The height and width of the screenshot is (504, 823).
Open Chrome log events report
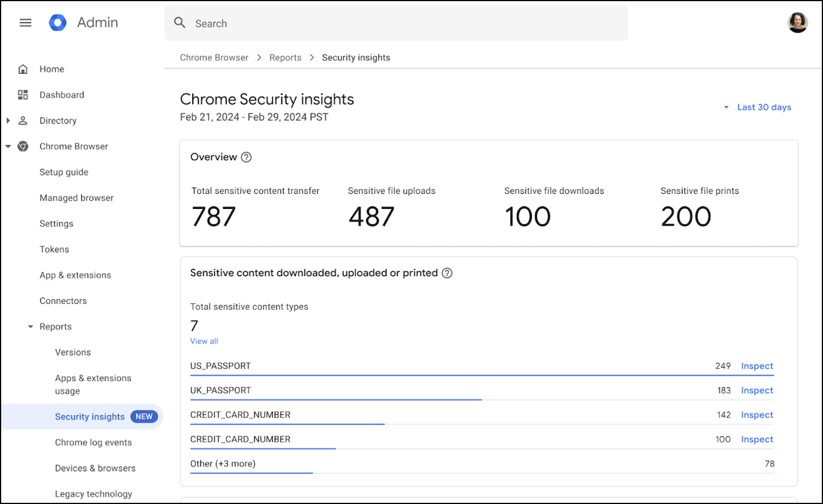[93, 442]
